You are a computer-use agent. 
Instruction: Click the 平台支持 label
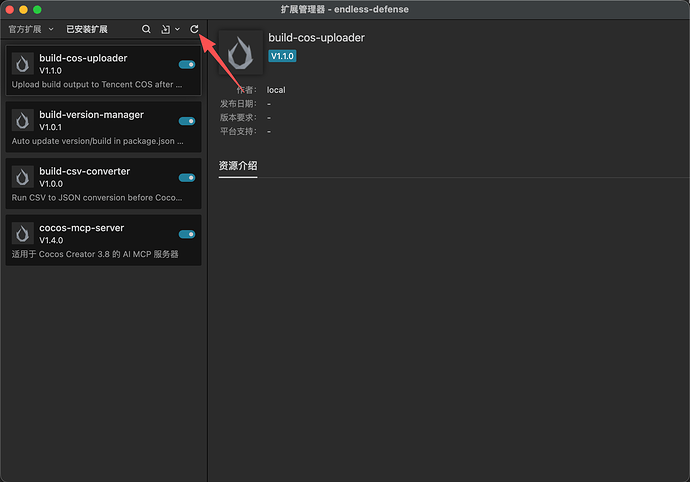(x=238, y=131)
